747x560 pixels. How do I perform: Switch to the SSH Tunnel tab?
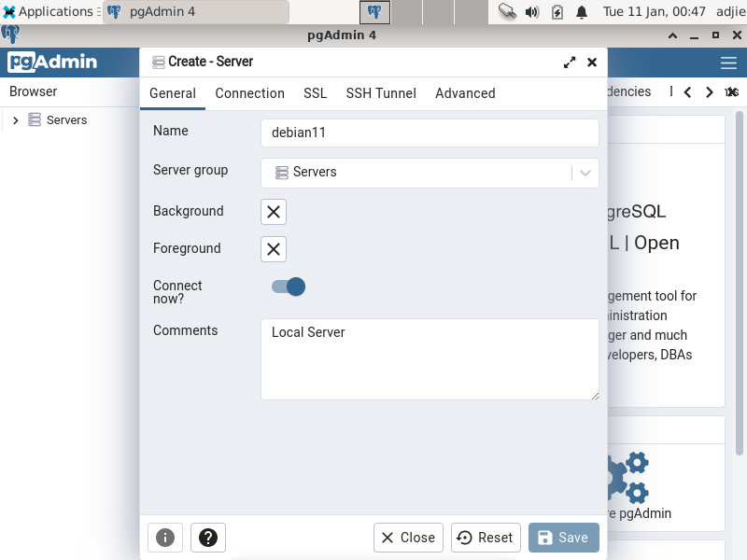click(x=381, y=93)
